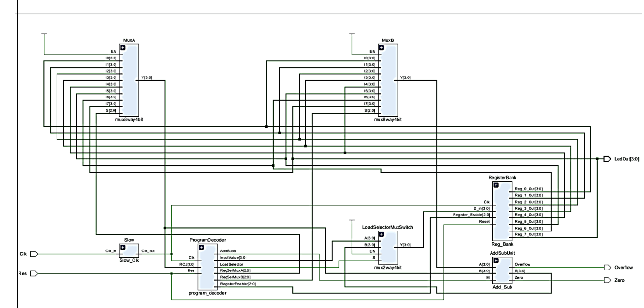Image resolution: width=644 pixels, height=308 pixels.
Task: Select AddSubb pin on ProgramDecoder
Action: click(x=228, y=251)
